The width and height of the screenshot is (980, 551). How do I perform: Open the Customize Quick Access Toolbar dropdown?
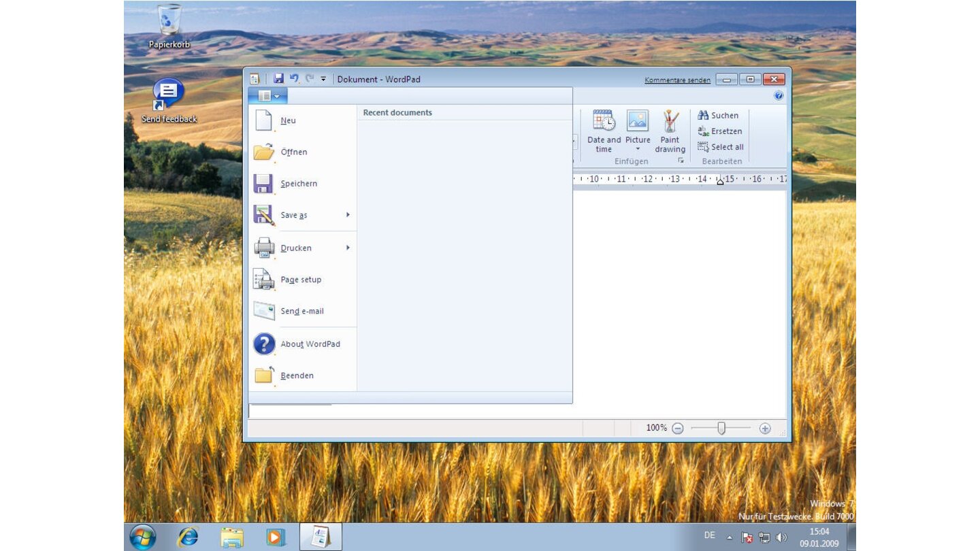(323, 80)
